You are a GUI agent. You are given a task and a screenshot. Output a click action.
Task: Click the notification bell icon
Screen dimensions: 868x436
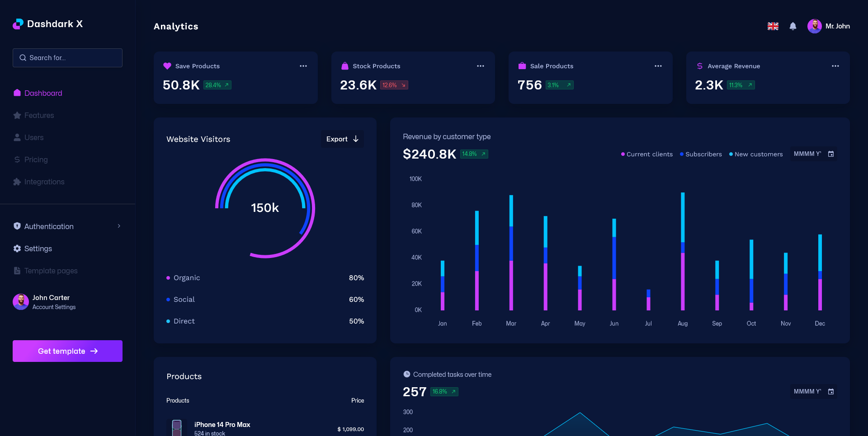[793, 26]
